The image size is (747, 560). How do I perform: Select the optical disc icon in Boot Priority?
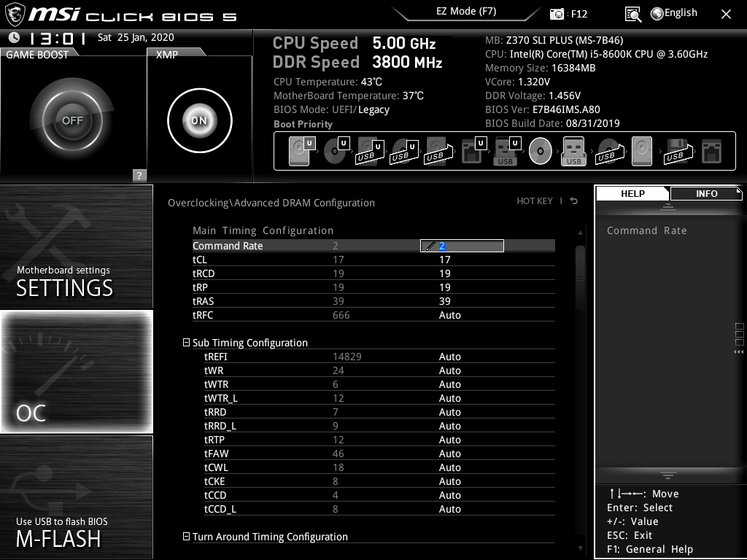click(540, 150)
